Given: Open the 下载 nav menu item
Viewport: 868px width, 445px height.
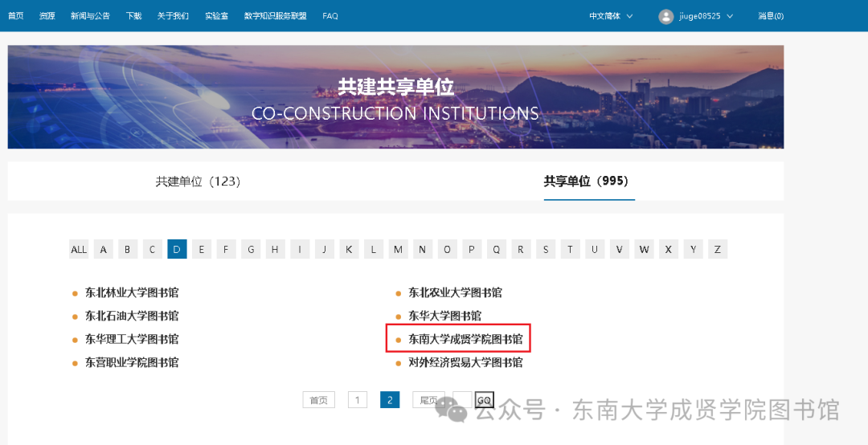Looking at the screenshot, I should [x=133, y=16].
